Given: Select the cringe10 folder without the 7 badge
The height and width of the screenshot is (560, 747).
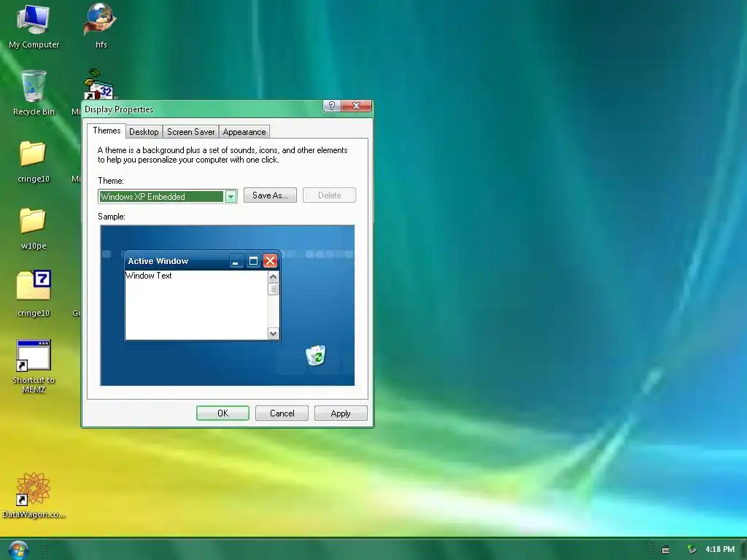Looking at the screenshot, I should pos(34,161).
